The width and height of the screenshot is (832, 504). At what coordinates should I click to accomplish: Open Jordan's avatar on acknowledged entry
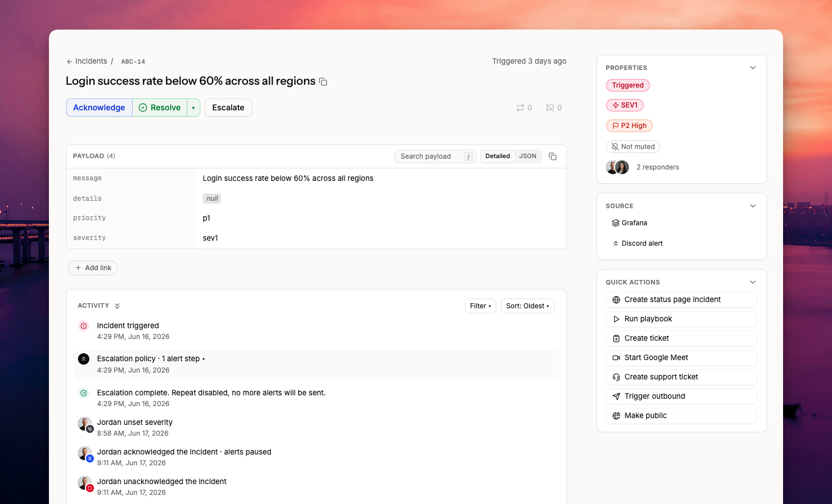point(85,453)
